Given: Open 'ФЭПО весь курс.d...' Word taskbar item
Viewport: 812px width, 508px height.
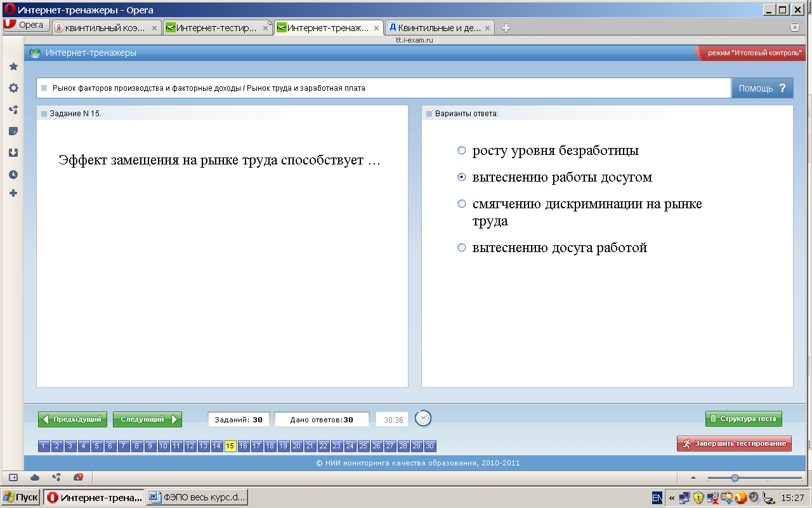Looking at the screenshot, I should pyautogui.click(x=197, y=497).
